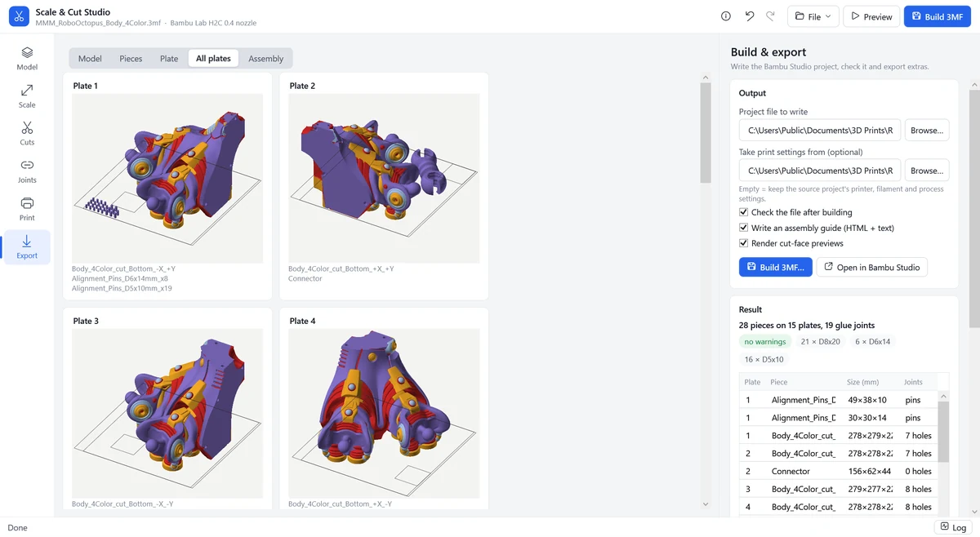Select the Plate 1 thumbnail
Screen dimensions: 980x537
pyautogui.click(x=167, y=178)
